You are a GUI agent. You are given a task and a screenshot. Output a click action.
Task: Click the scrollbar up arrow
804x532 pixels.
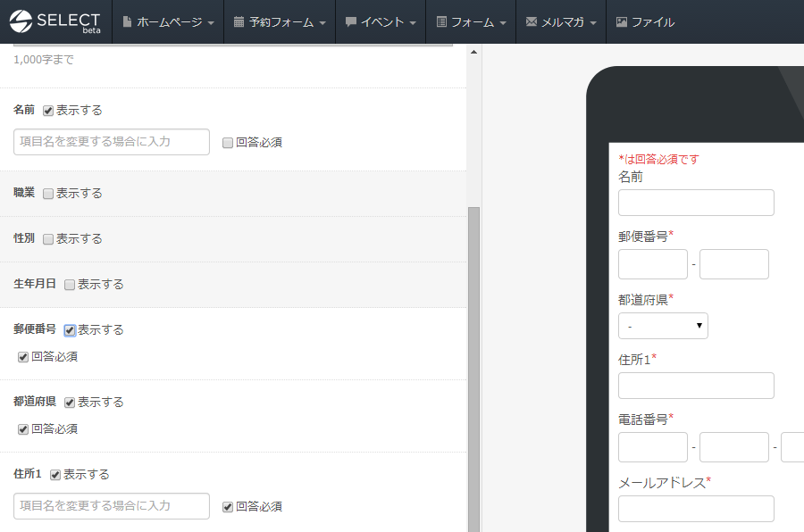pyautogui.click(x=474, y=52)
